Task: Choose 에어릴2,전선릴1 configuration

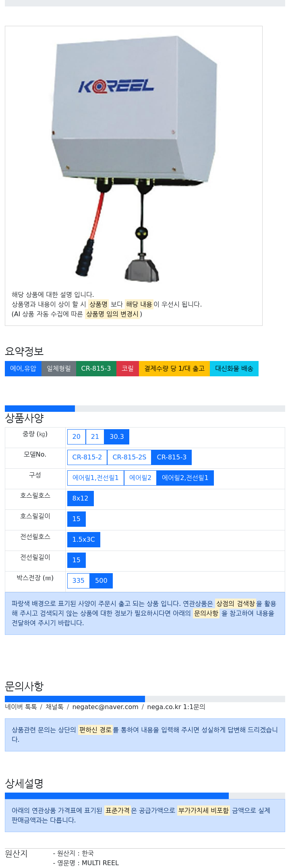Action: 185,478
